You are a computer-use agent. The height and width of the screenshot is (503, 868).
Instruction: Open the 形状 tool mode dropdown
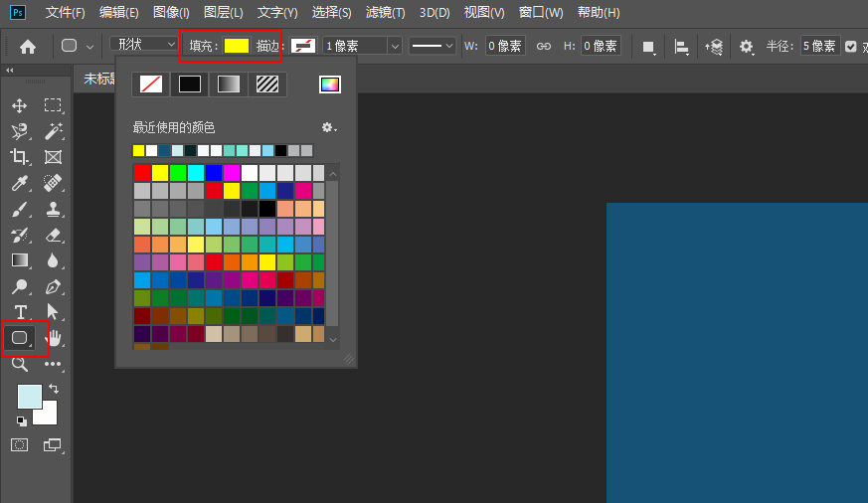[x=142, y=46]
